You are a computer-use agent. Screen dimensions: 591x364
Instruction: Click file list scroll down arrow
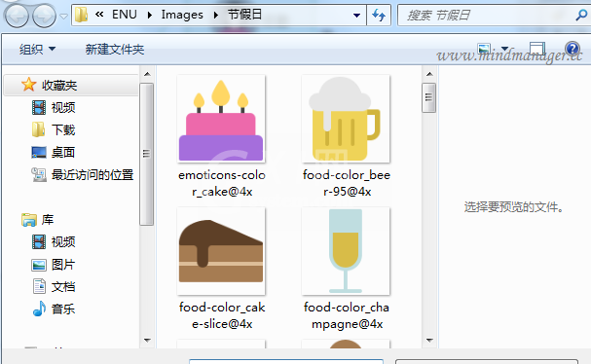pyautogui.click(x=429, y=341)
